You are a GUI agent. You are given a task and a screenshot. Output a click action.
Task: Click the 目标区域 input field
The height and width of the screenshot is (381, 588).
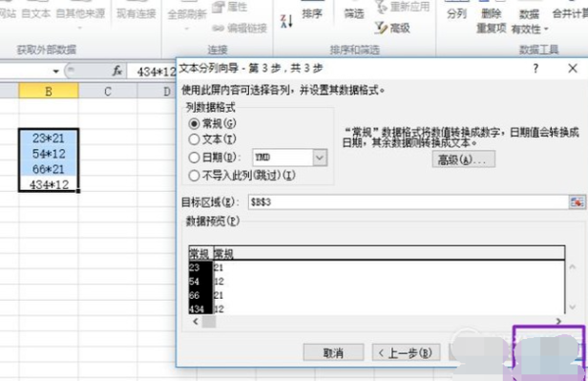tap(408, 202)
